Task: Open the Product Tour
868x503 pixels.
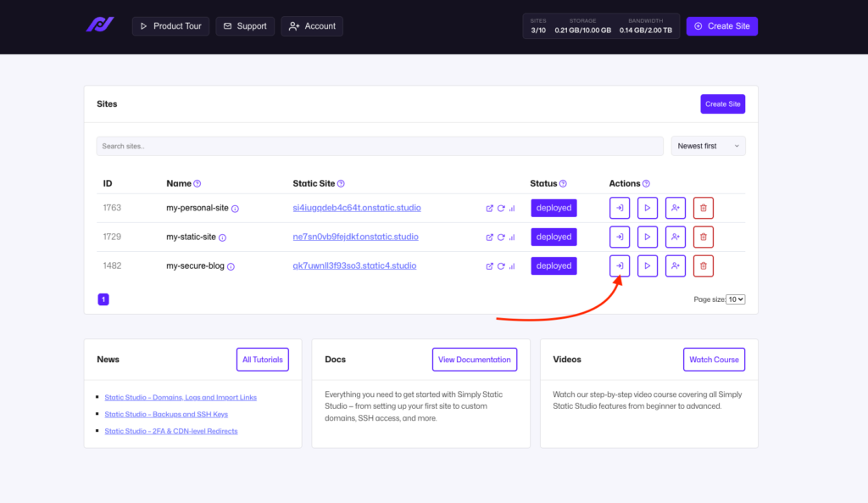Action: tap(170, 26)
